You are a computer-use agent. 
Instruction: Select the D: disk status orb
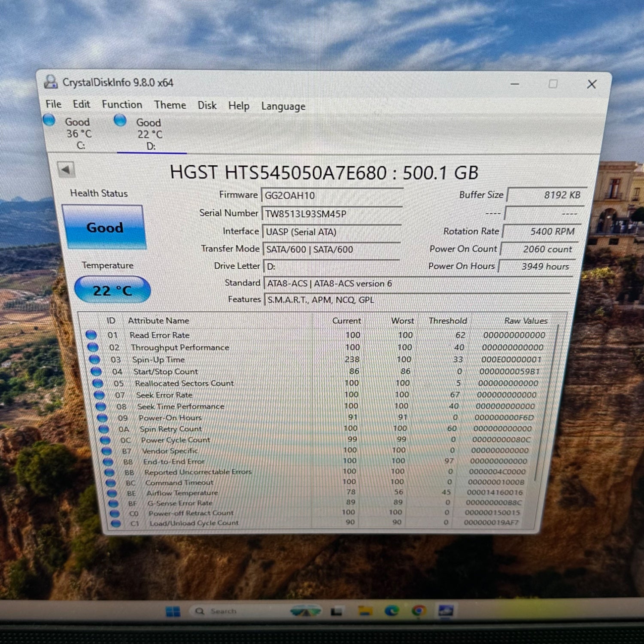(x=120, y=121)
